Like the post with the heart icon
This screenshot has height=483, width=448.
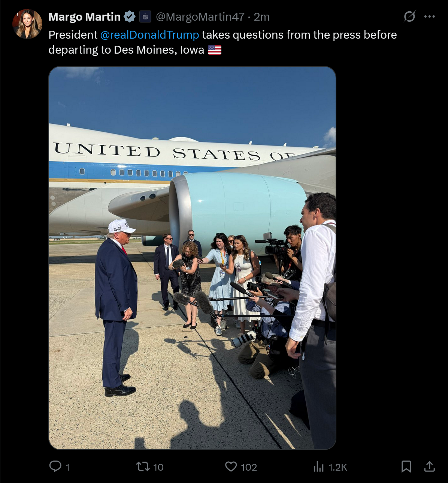[231, 466]
